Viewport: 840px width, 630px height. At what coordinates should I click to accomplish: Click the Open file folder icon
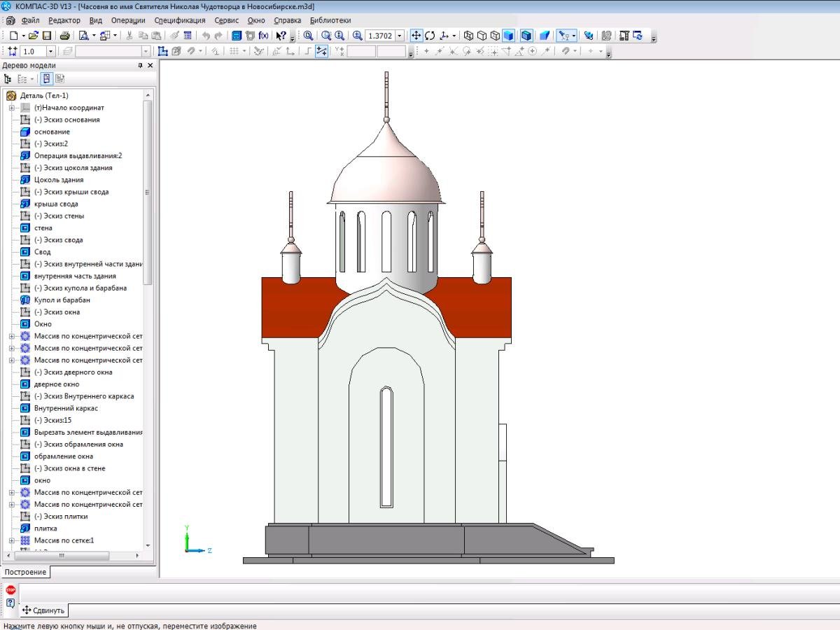pyautogui.click(x=32, y=36)
